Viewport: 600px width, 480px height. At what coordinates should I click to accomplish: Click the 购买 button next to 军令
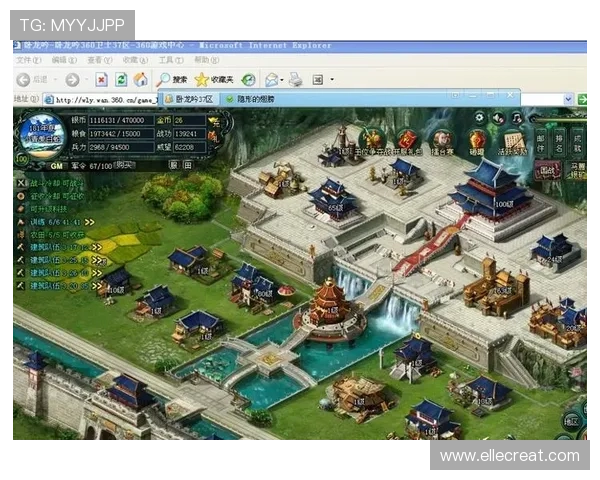pos(125,165)
